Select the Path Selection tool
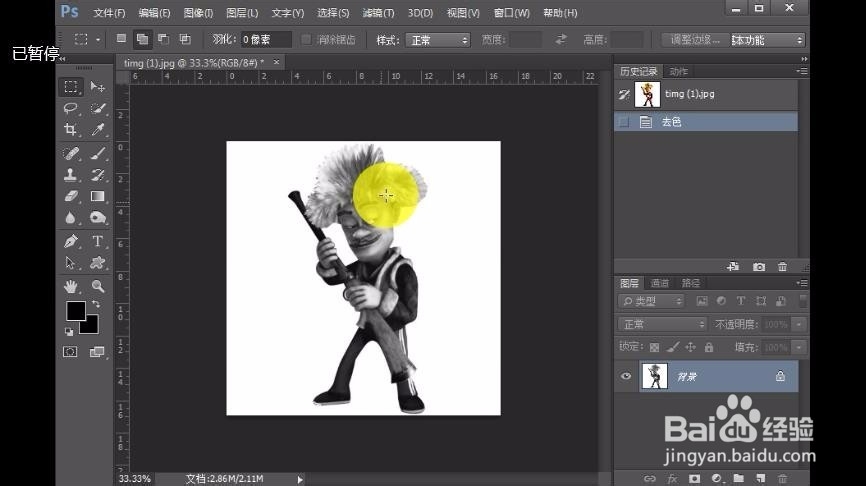The image size is (866, 486). [71, 263]
